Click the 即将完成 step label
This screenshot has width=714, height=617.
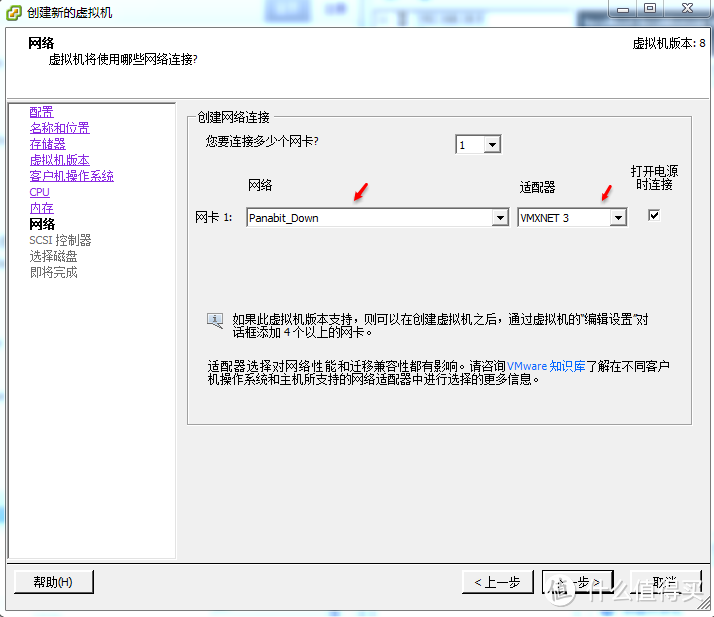53,272
